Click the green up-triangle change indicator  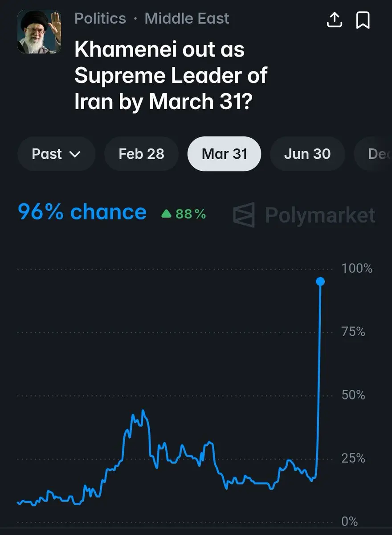[x=167, y=214]
